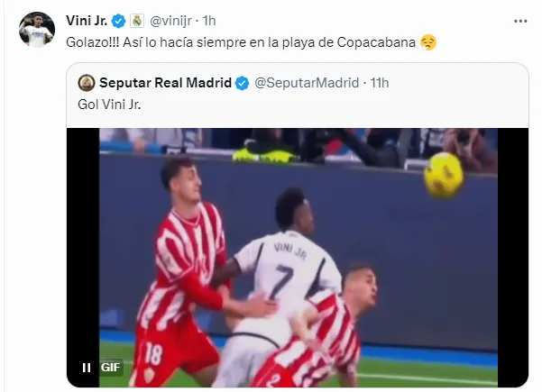542x392 pixels.
Task: Open Vini Jr.'s profile picture
Action: 37,30
